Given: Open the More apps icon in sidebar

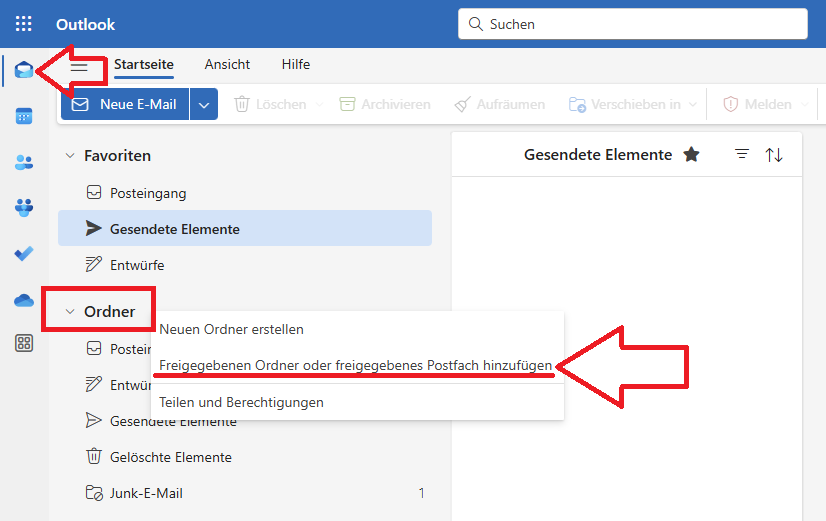Looking at the screenshot, I should point(24,343).
